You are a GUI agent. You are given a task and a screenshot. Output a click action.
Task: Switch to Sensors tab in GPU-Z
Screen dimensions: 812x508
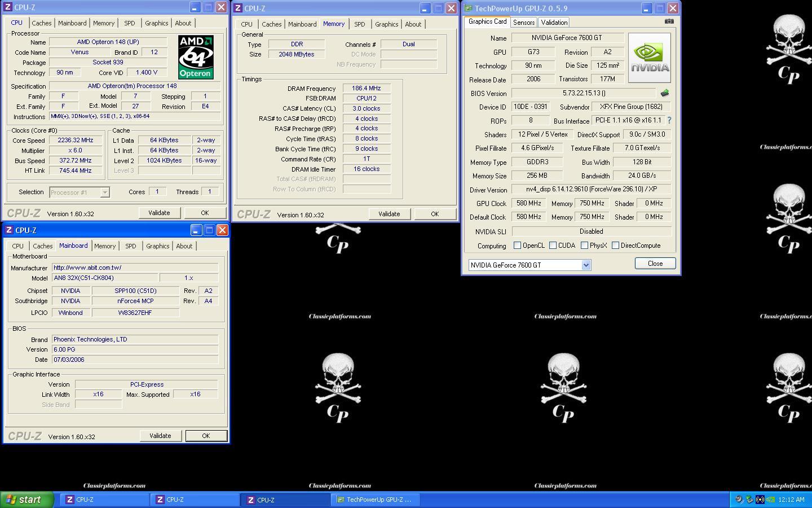point(523,23)
